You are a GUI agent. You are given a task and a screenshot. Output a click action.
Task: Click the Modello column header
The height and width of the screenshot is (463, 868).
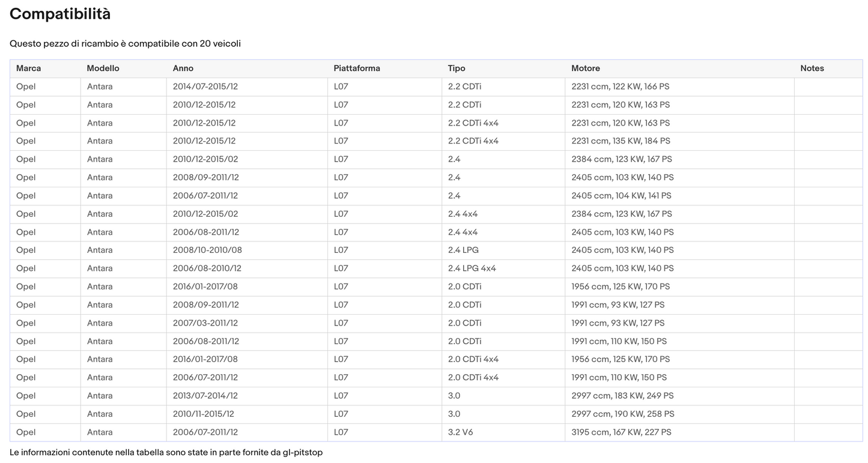103,68
